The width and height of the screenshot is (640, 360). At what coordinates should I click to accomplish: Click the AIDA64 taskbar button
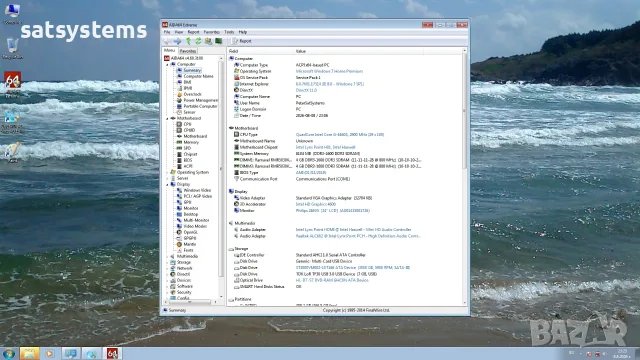(x=112, y=353)
